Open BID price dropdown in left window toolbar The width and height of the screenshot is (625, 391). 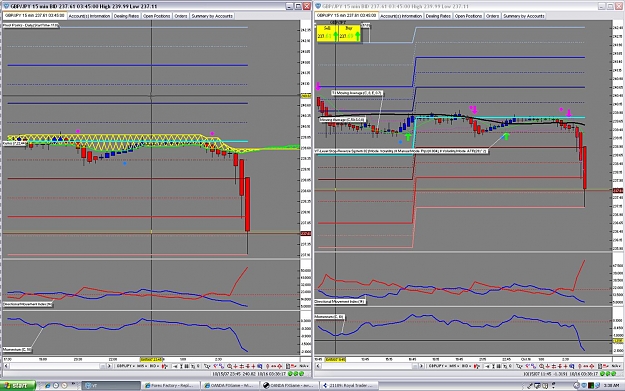point(154,366)
